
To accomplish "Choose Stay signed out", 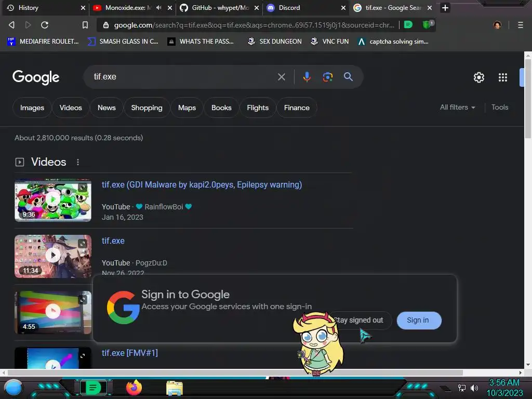I will 361,320.
